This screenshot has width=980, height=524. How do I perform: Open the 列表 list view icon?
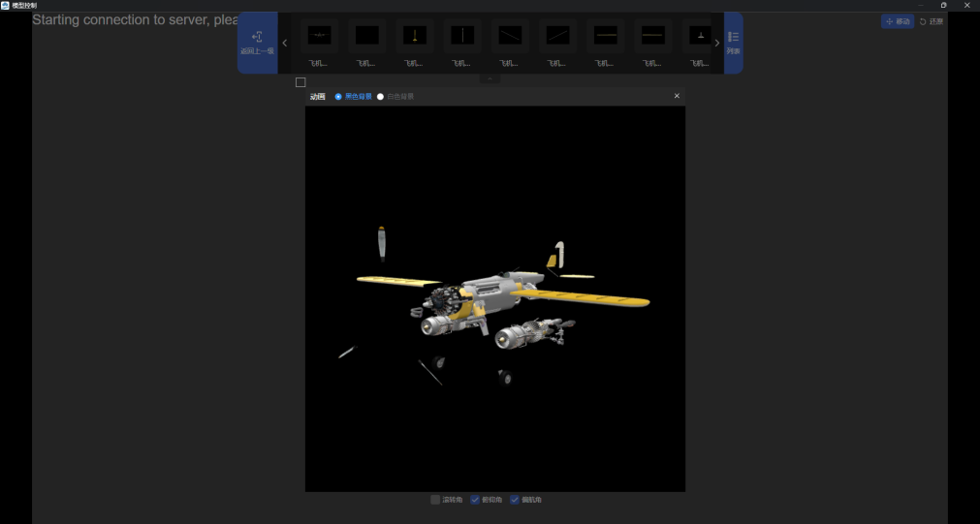coord(734,42)
